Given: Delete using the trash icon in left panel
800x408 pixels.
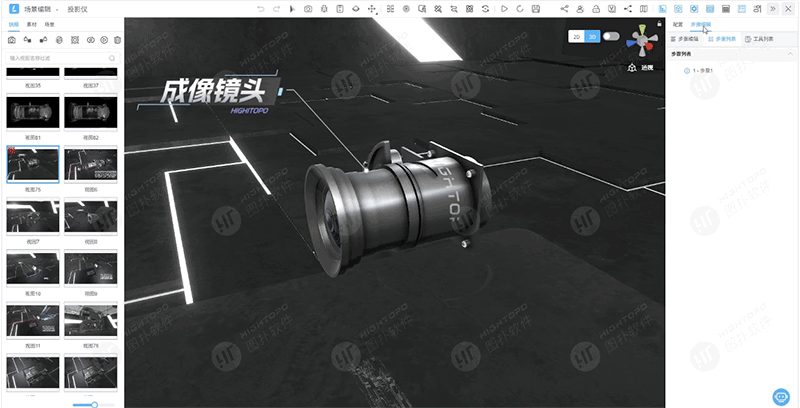Looking at the screenshot, I should 117,40.
